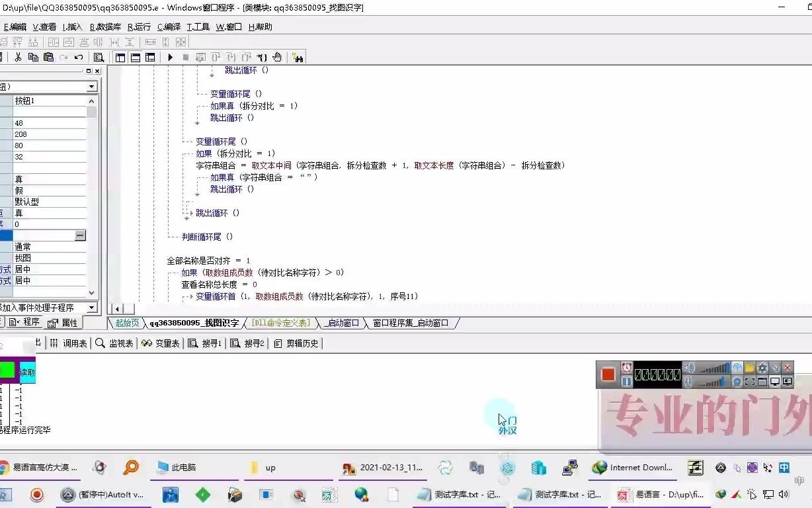Click the Paste toolbar icon

tap(48, 57)
